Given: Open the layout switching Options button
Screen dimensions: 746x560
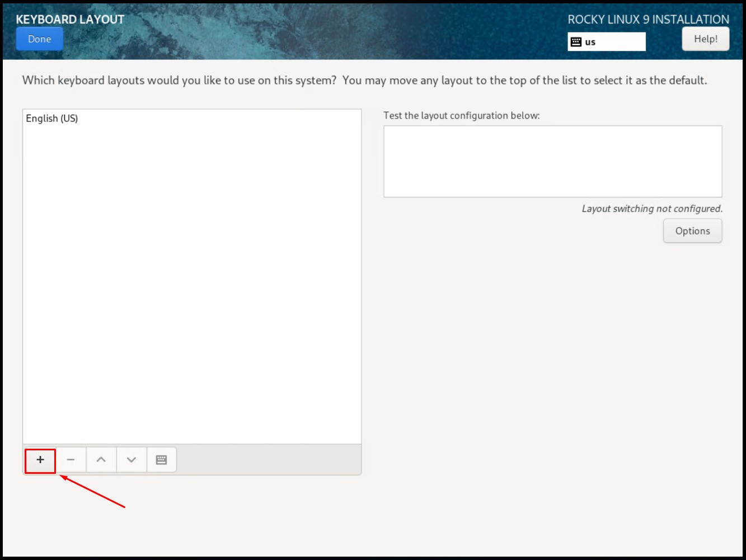Looking at the screenshot, I should 692,231.
